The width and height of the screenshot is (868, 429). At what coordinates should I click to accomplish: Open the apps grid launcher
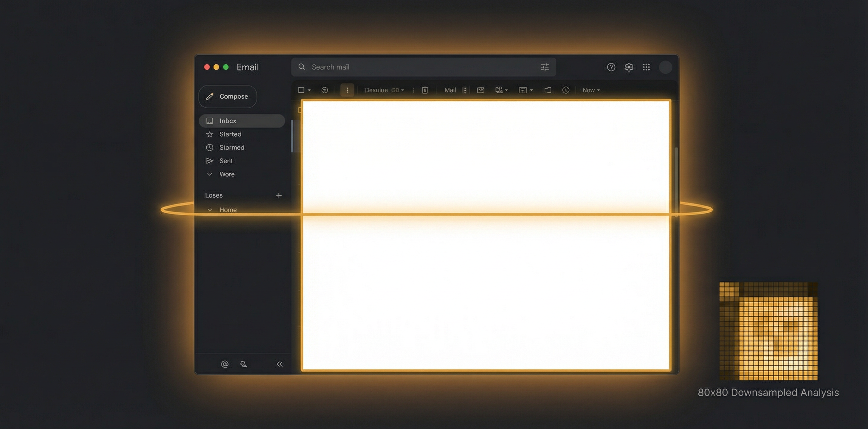click(x=646, y=67)
